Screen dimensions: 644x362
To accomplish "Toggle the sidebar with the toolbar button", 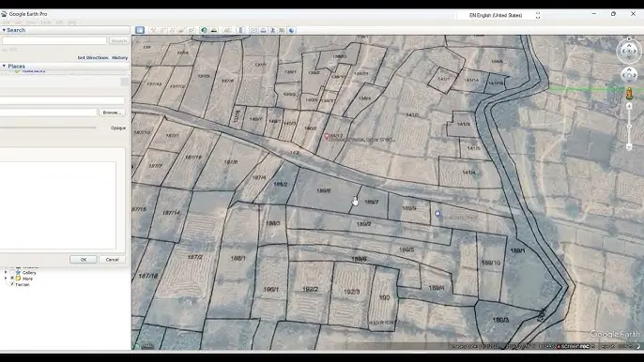I will coord(140,30).
